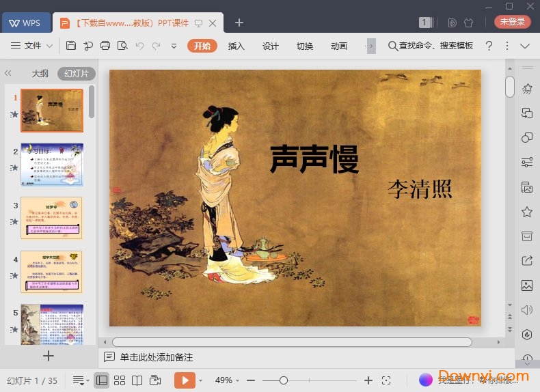540x392 pixels.
Task: Open the shapes icon in right sidebar
Action: pyautogui.click(x=527, y=138)
